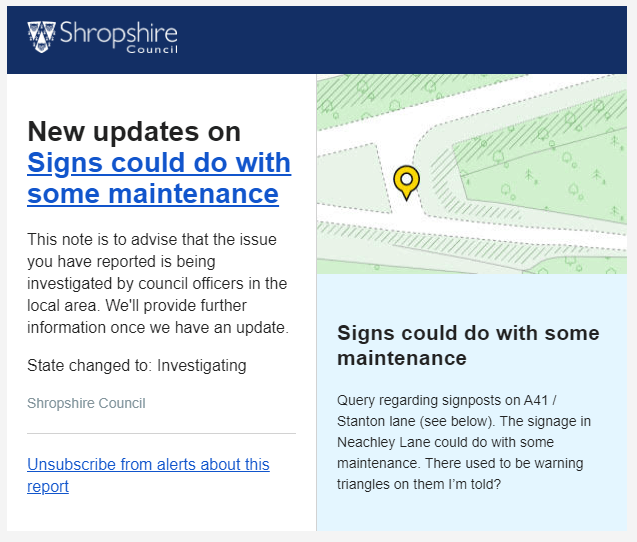The height and width of the screenshot is (542, 637).
Task: Select the "New updates on" heading text
Action: [x=134, y=131]
